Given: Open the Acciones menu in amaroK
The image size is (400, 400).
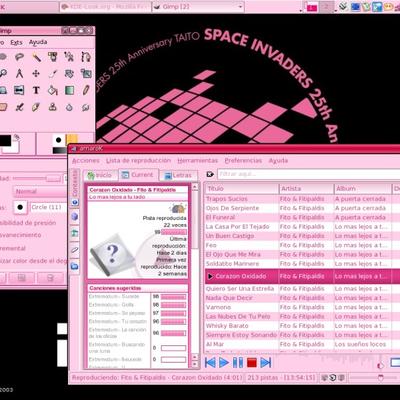Looking at the screenshot, I should (86, 161).
